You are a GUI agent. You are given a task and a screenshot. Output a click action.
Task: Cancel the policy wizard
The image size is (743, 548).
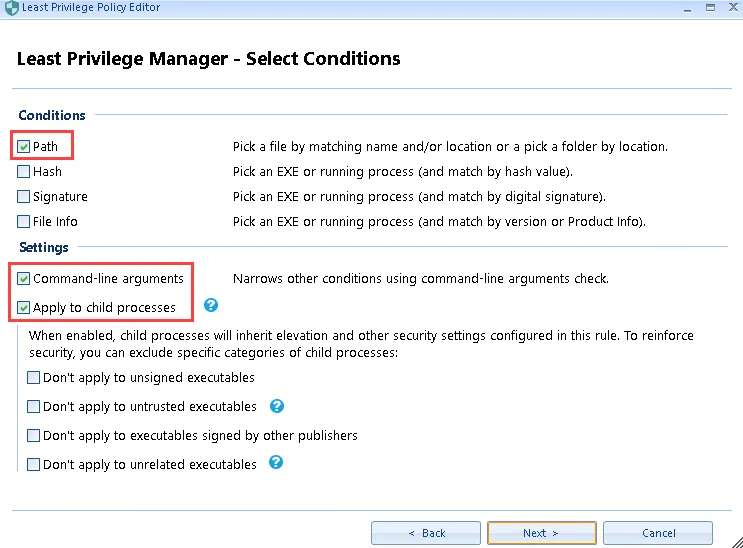658,533
